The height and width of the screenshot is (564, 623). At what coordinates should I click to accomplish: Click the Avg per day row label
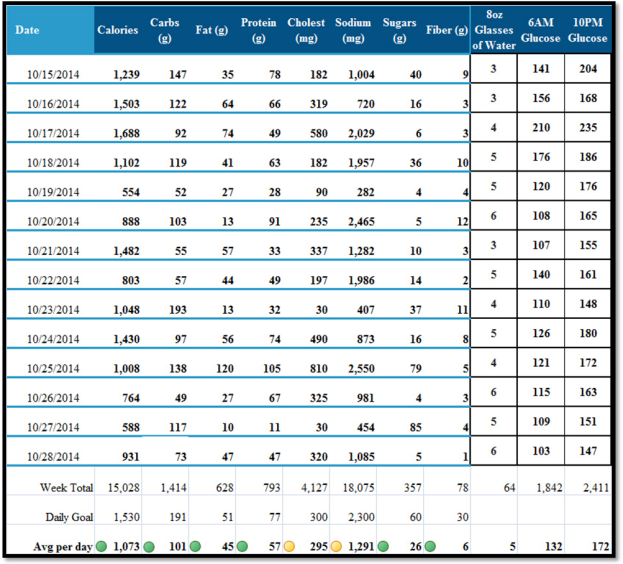tap(63, 547)
